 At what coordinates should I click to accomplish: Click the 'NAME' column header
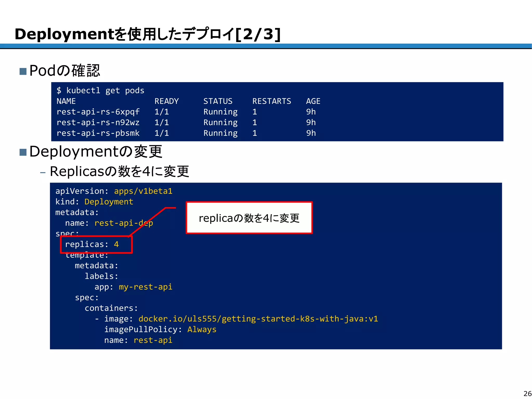(x=66, y=101)
